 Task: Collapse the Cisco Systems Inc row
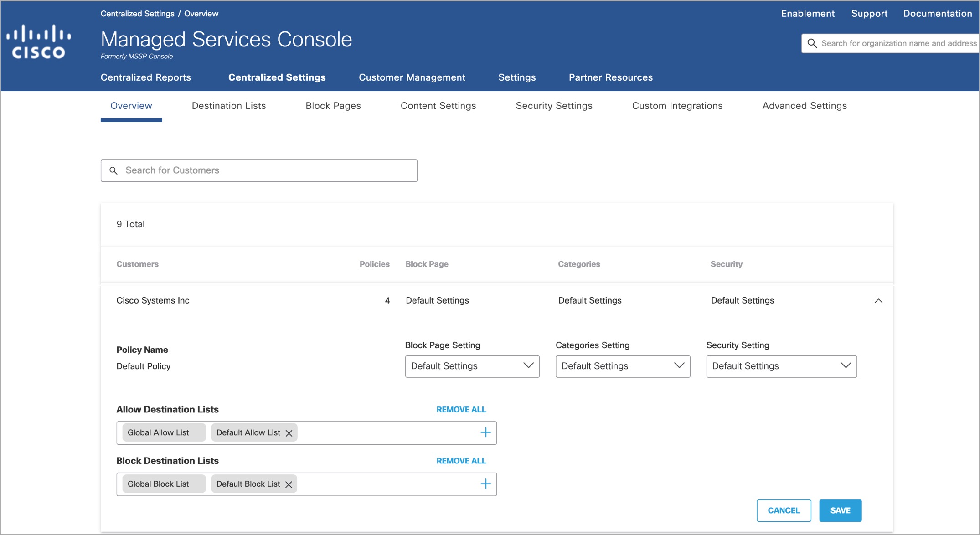[x=878, y=301]
